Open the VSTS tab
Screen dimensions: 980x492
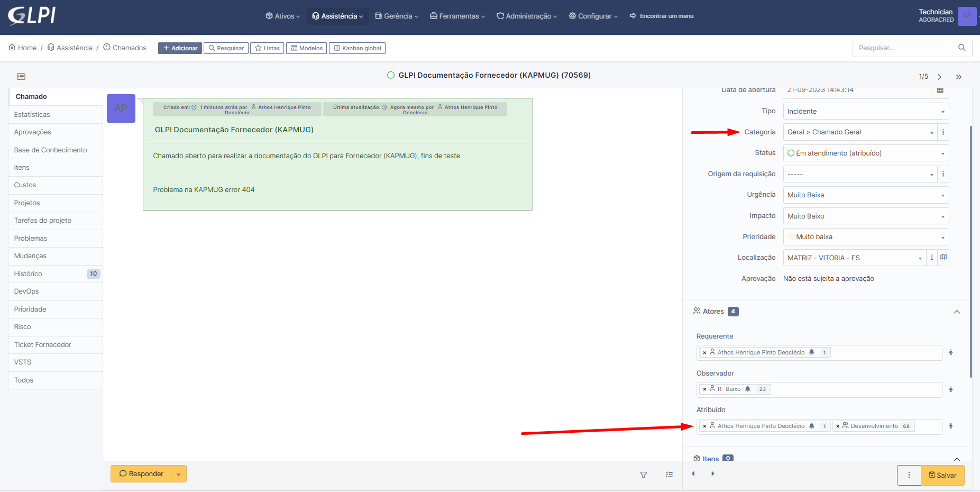click(x=56, y=362)
